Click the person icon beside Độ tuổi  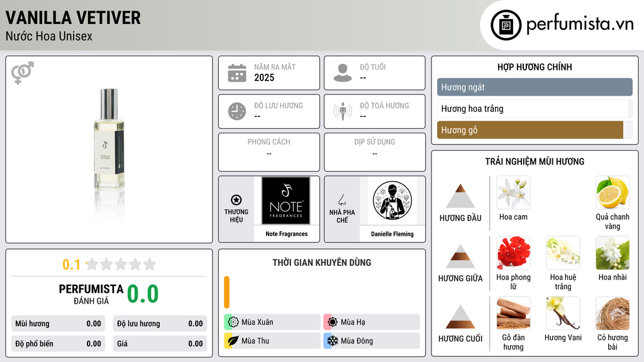(343, 73)
